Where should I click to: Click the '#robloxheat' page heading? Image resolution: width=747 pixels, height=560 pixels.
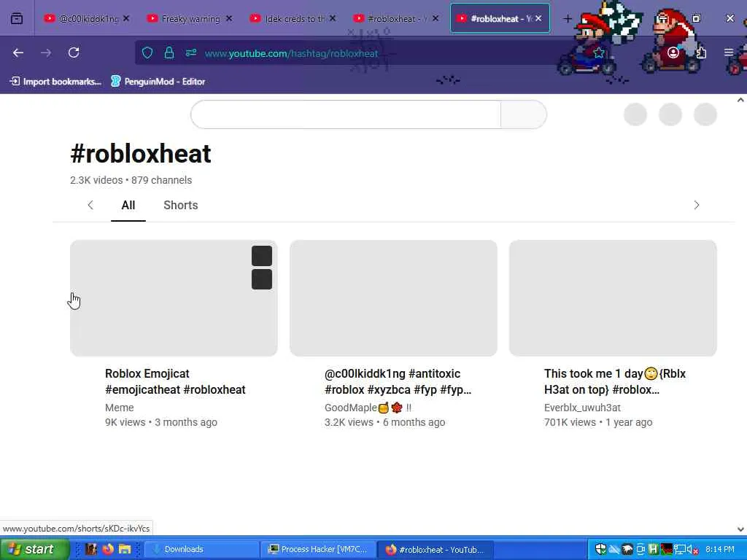pyautogui.click(x=141, y=154)
